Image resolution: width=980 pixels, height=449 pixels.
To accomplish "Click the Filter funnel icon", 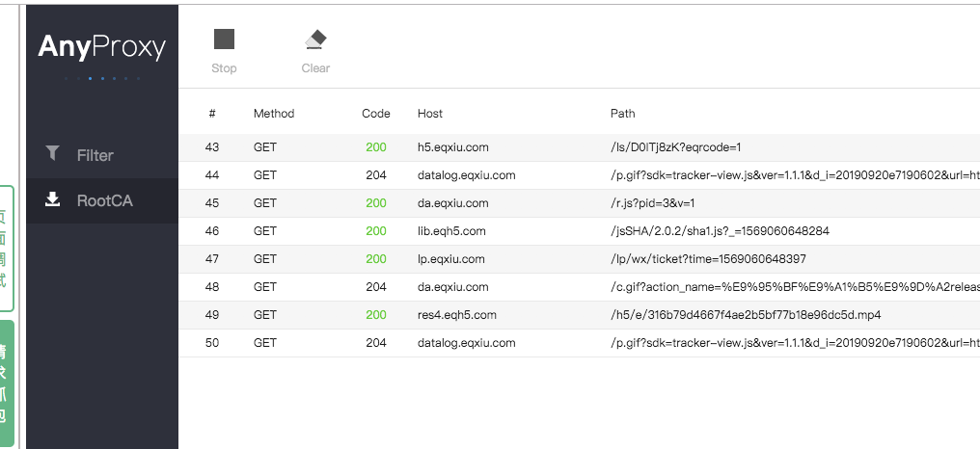I will click(53, 153).
